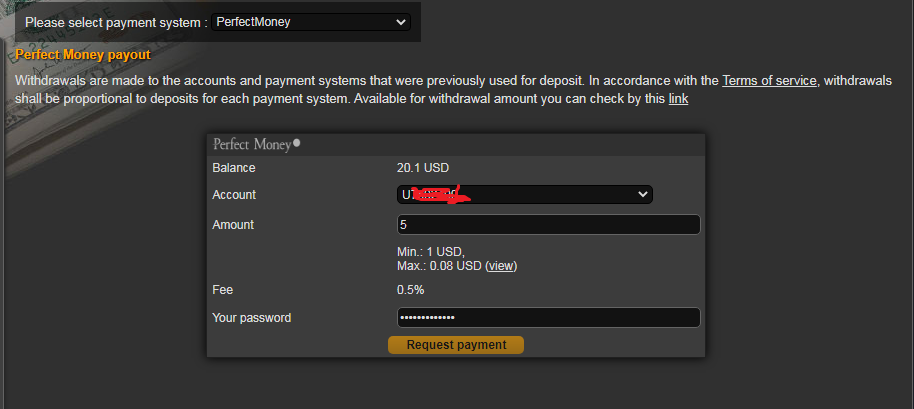Viewport: 914px width, 409px height.
Task: Click the Balance label
Action: [x=234, y=168]
